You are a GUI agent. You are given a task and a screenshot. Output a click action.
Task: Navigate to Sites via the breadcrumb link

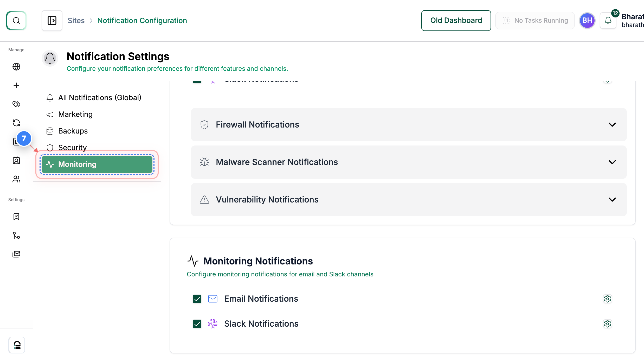coord(76,20)
